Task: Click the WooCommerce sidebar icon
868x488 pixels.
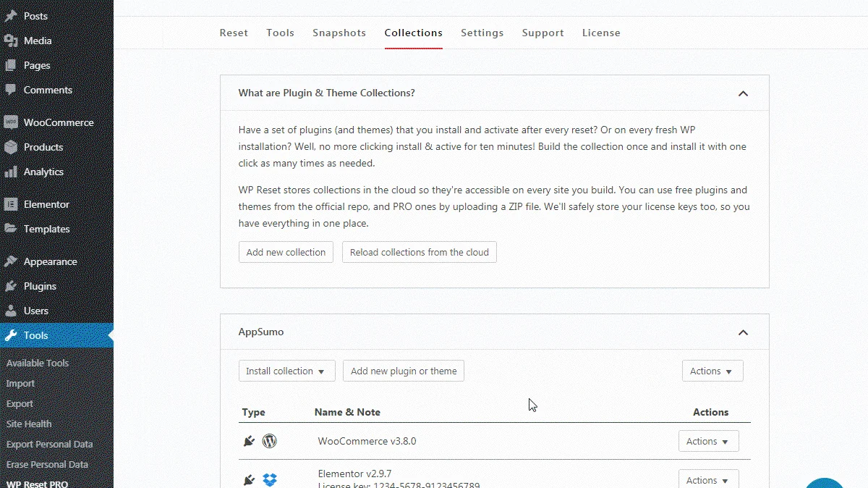Action: click(x=11, y=122)
